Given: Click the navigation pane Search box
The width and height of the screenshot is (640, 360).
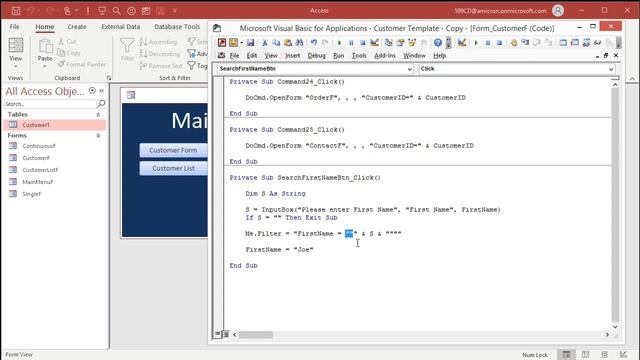Looking at the screenshot, I should click(x=50, y=104).
